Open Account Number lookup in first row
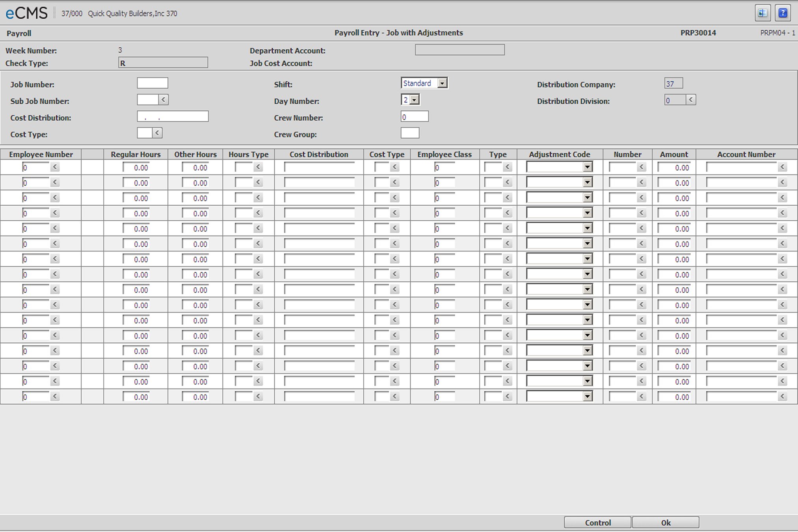Viewport: 798px width, 532px height. pos(783,167)
